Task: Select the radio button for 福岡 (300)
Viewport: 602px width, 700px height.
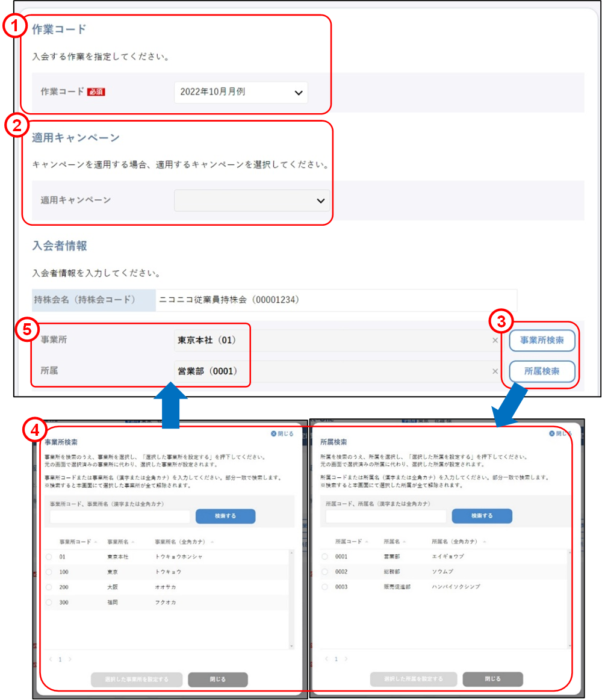Action: pos(49,602)
